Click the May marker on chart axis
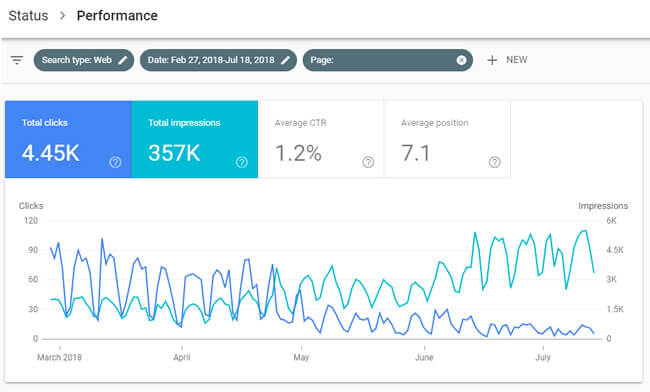The height and width of the screenshot is (392, 650). tap(301, 357)
